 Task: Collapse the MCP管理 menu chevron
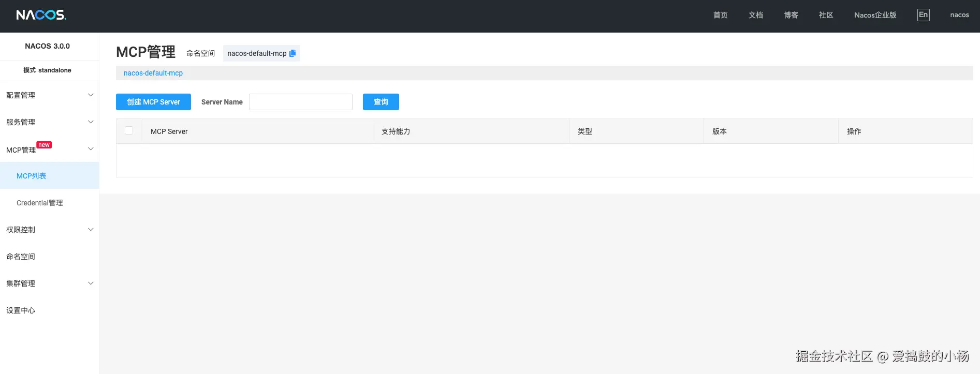coord(91,149)
